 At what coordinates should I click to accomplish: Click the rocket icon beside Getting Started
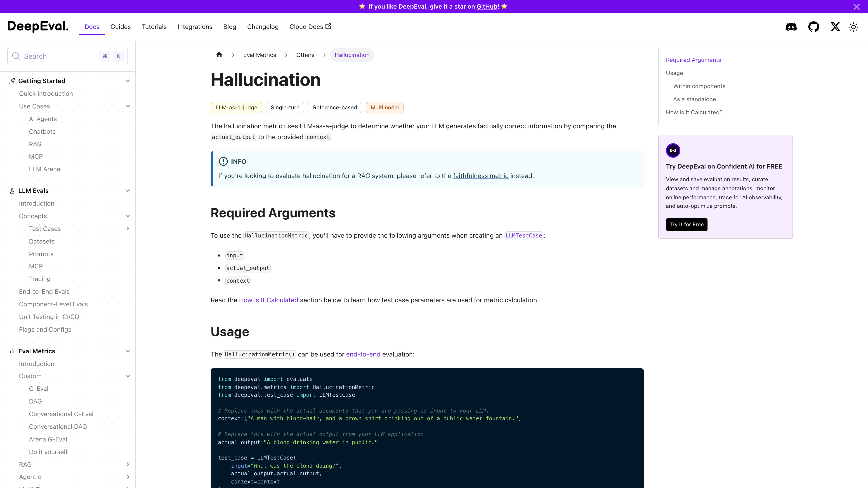[x=12, y=81]
